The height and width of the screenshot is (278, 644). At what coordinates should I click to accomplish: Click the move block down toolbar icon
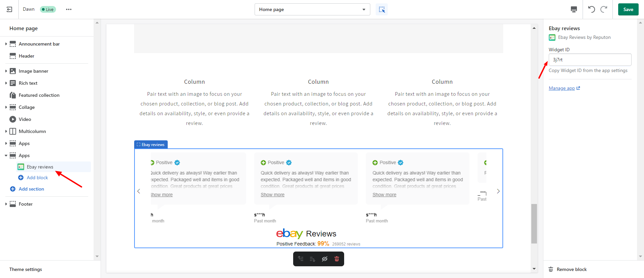click(312, 259)
